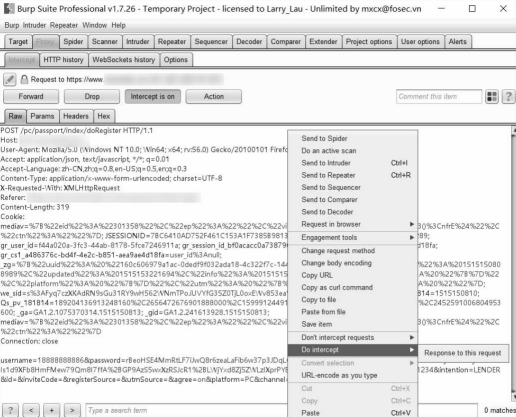Select Copy URL from context menu

[x=353, y=275]
